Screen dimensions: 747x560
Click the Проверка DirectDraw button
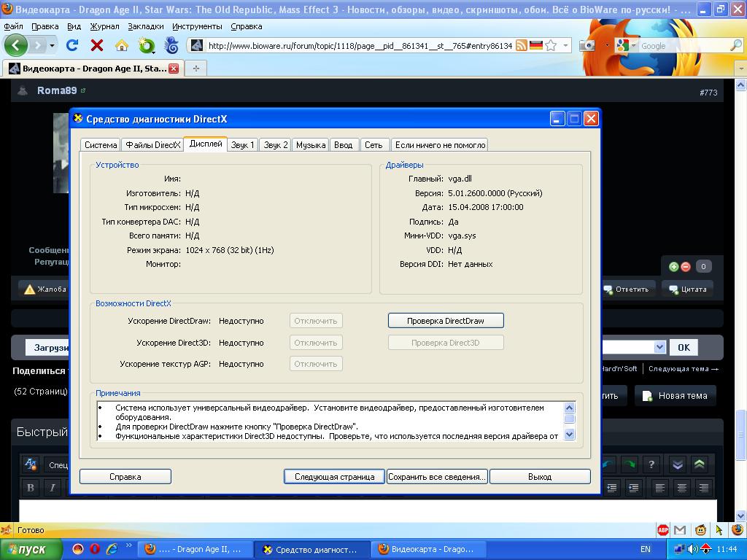pos(446,321)
